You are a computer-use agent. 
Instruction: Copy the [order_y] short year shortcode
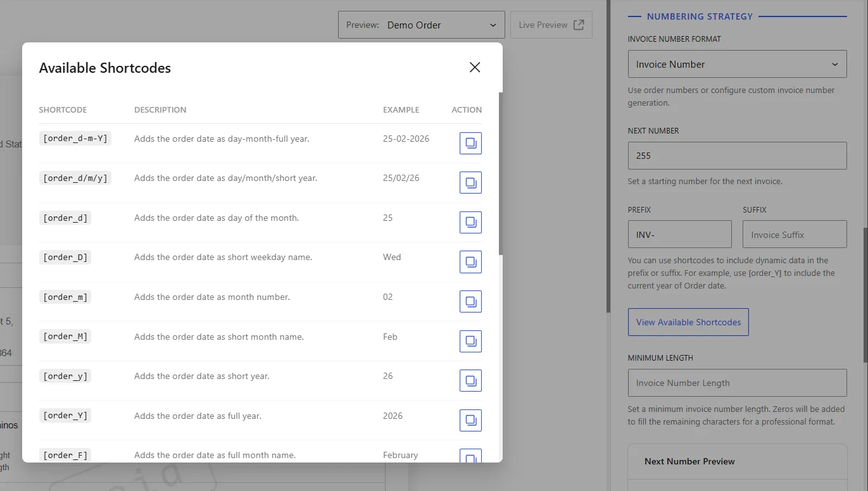(x=470, y=380)
